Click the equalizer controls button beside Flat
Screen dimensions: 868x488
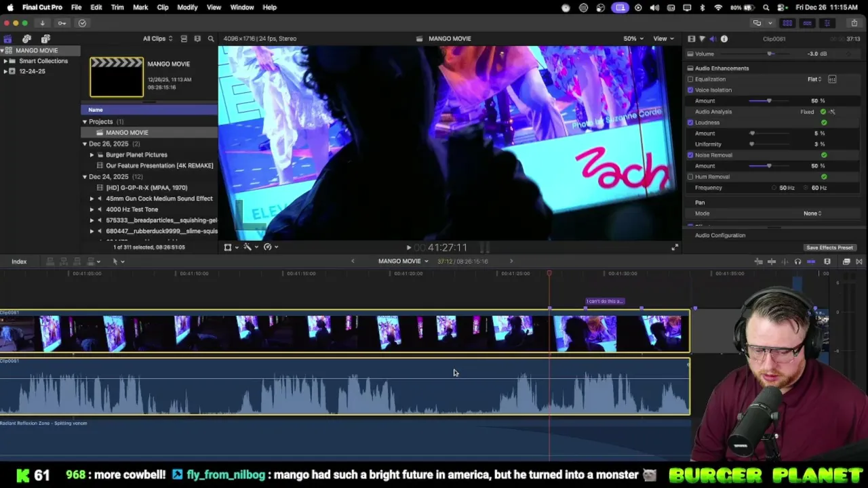pos(832,79)
